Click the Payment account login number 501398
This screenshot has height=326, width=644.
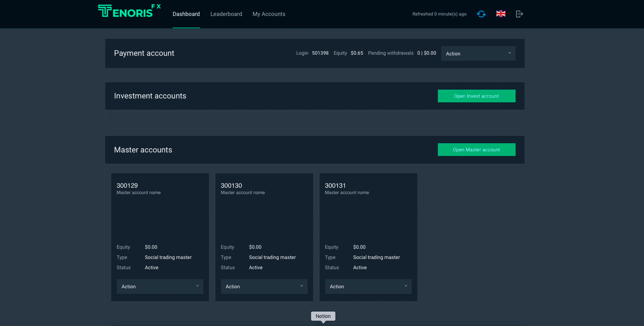(320, 53)
